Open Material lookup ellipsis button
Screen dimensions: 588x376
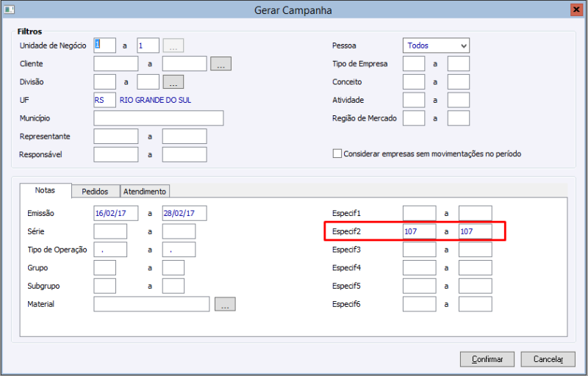pos(225,304)
